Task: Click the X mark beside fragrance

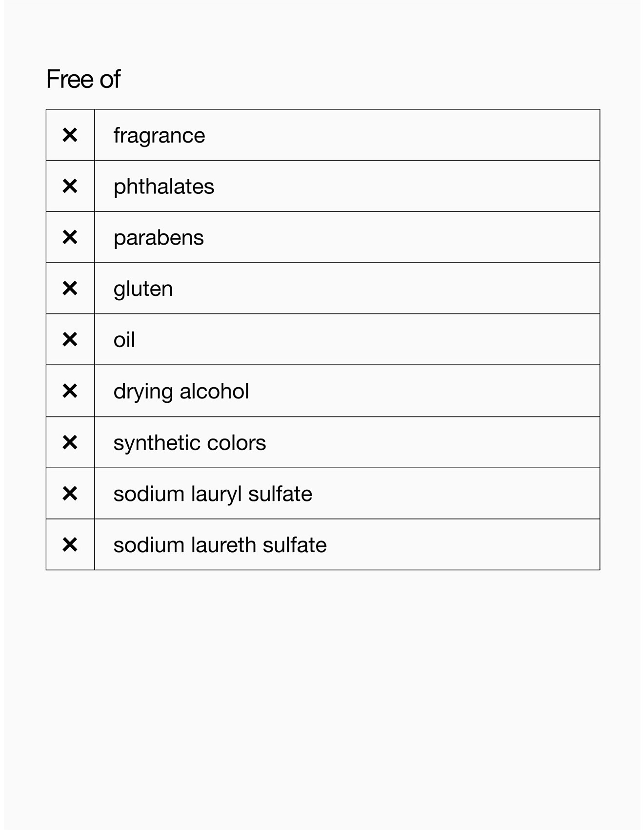Action: coord(70,135)
